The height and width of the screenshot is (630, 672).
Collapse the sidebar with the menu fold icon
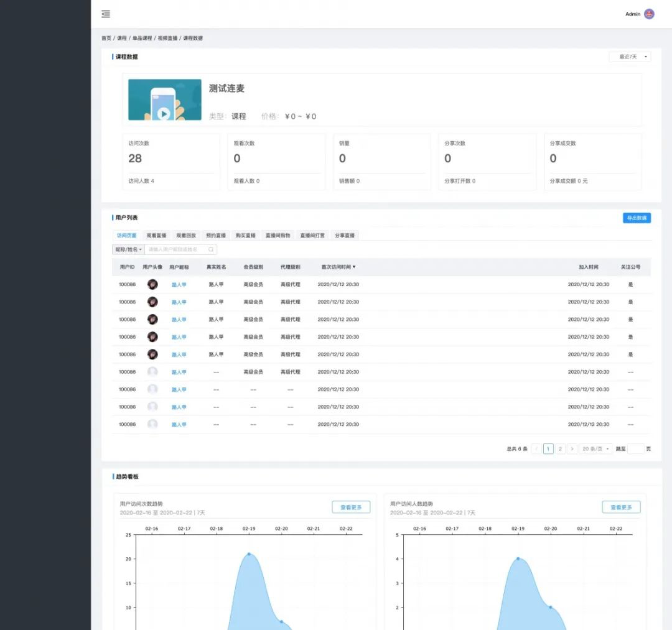[x=106, y=14]
